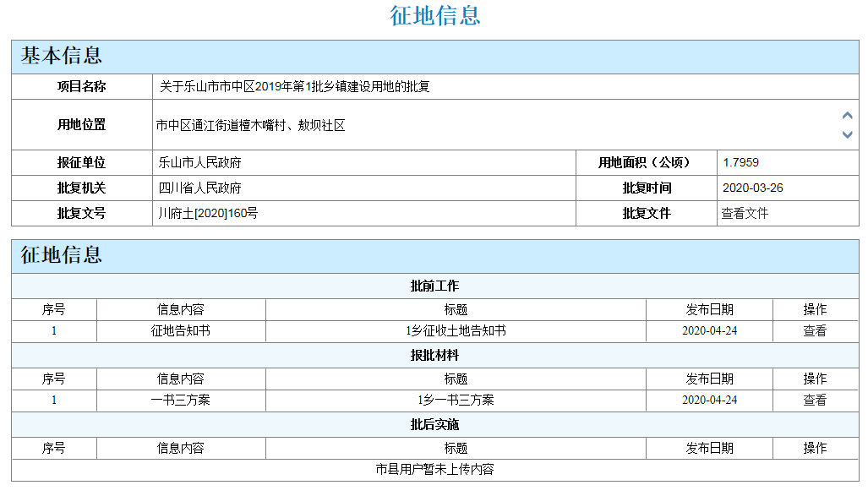The height and width of the screenshot is (496, 868).
Task: Click the 批前工作 subsection header
Action: (x=434, y=286)
